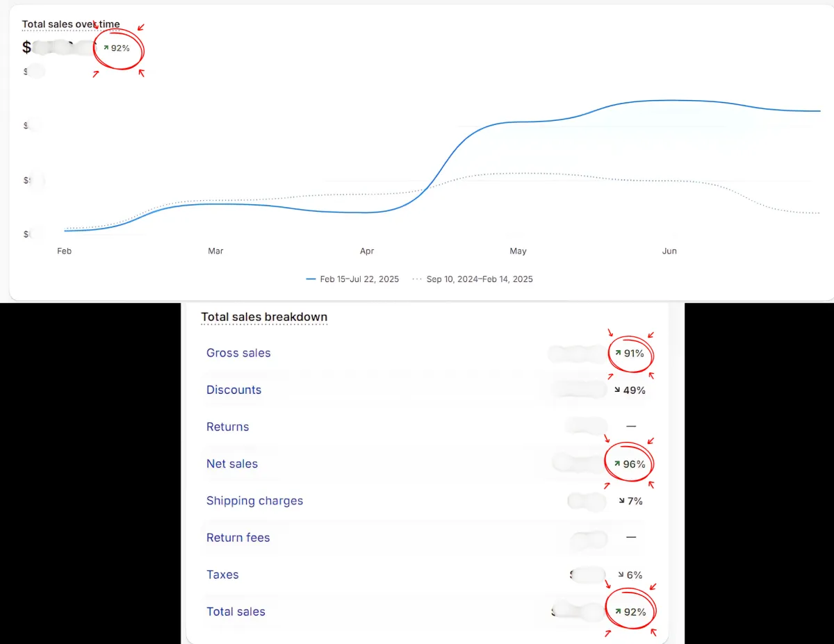Viewport: 834px width, 644px height.
Task: Expand details for the Gross sales row
Action: [238, 353]
